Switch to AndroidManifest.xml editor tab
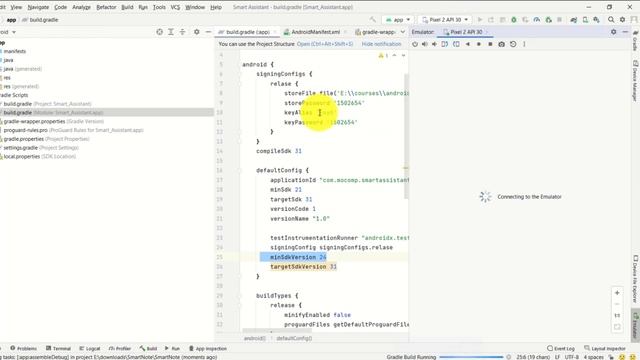 (x=315, y=32)
